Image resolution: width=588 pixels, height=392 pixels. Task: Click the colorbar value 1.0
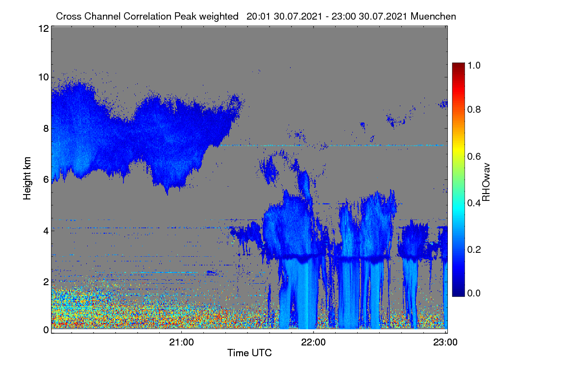click(475, 65)
